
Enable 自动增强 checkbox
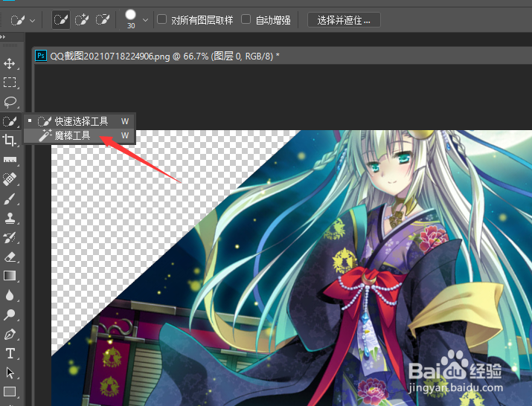pyautogui.click(x=246, y=19)
